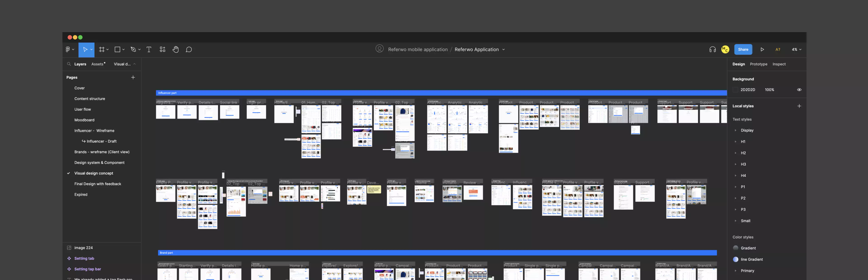
Task: Open the Moodboard page
Action: (x=84, y=120)
